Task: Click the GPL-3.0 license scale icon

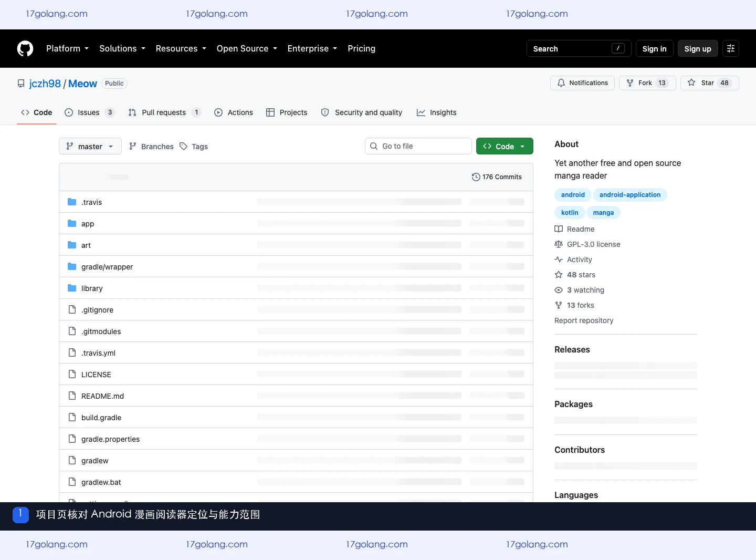Action: click(559, 244)
